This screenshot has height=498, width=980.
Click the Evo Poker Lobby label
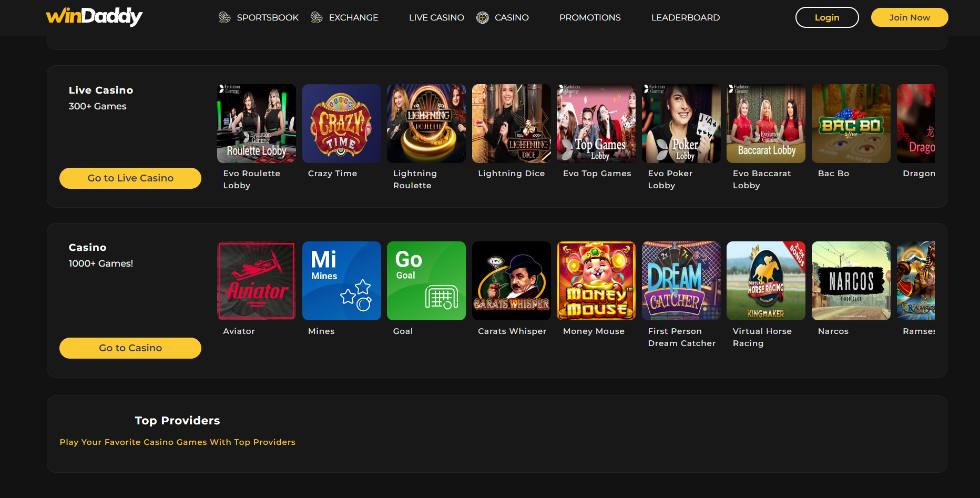pos(670,179)
